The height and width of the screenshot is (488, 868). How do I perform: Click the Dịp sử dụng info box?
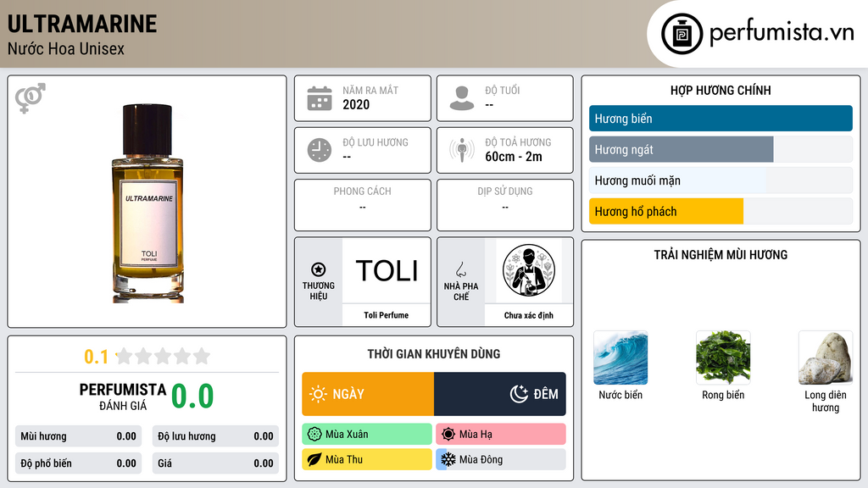point(505,205)
